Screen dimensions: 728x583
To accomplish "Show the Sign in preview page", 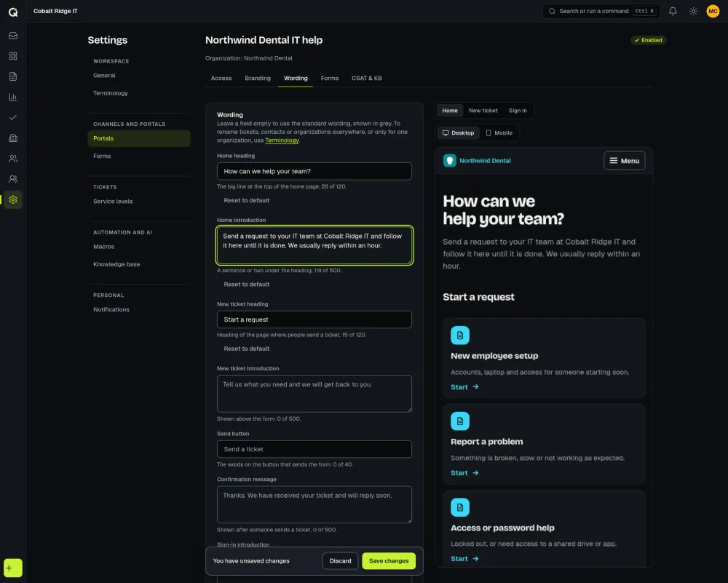I will click(x=518, y=111).
